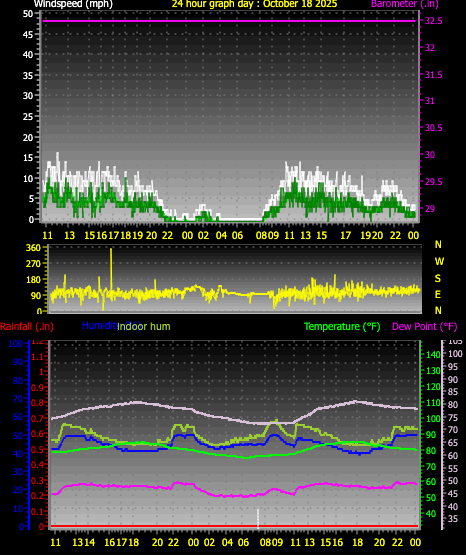Click the "24 hour graph day : October 18 2025" title
The width and height of the screenshot is (466, 555).
[x=254, y=4]
